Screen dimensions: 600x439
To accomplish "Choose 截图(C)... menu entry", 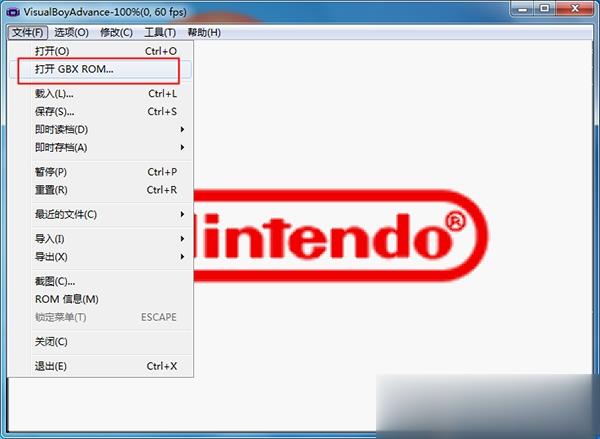I will (100, 281).
